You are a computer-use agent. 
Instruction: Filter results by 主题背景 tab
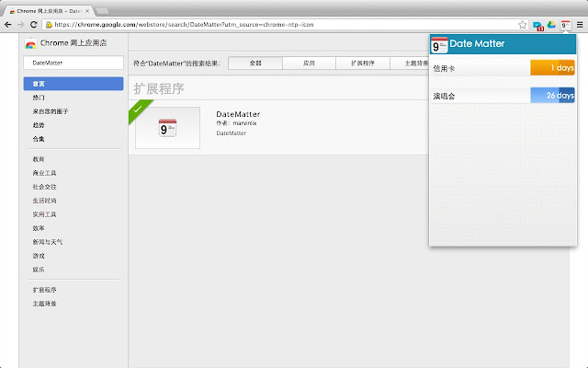coord(410,63)
